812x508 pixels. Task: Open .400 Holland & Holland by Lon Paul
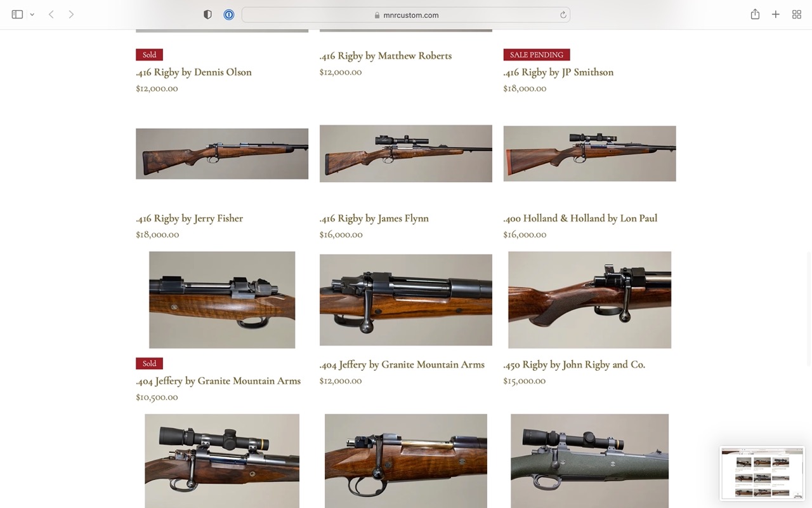pos(580,218)
